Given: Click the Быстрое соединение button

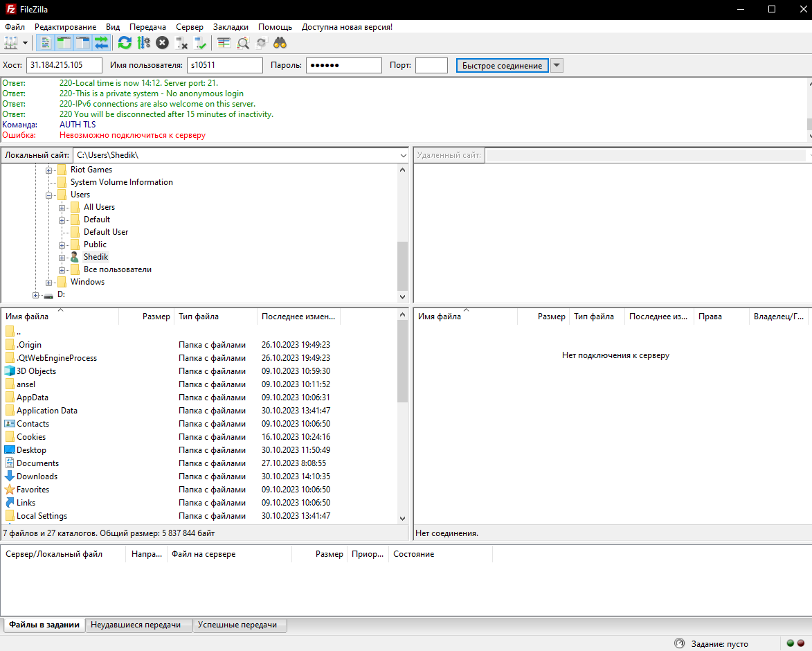Looking at the screenshot, I should pos(502,65).
